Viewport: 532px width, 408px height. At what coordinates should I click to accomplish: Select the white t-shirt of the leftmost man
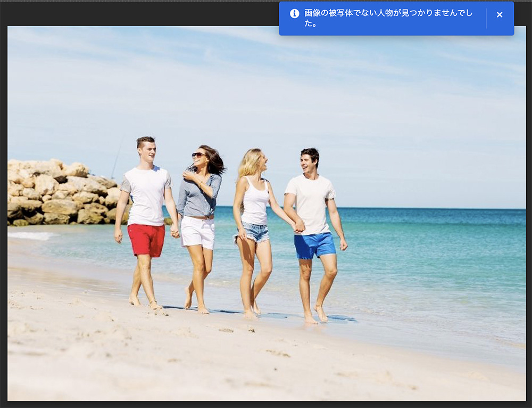tap(147, 195)
